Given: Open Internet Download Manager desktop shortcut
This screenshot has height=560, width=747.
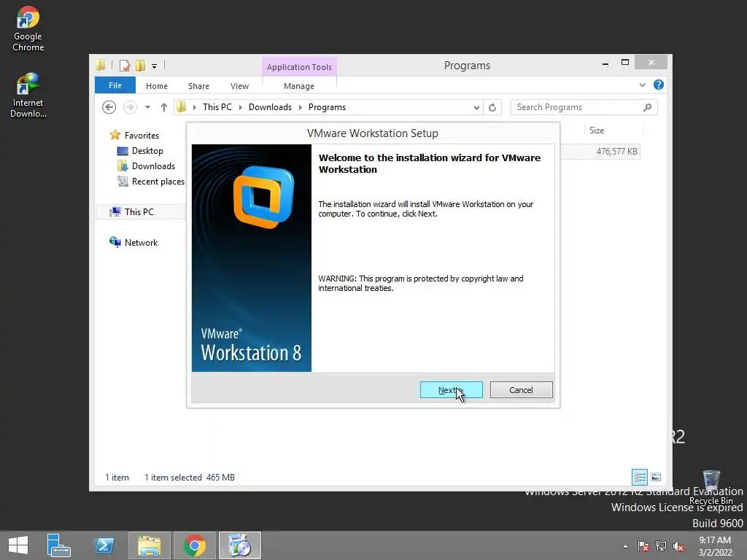Looking at the screenshot, I should click(28, 95).
